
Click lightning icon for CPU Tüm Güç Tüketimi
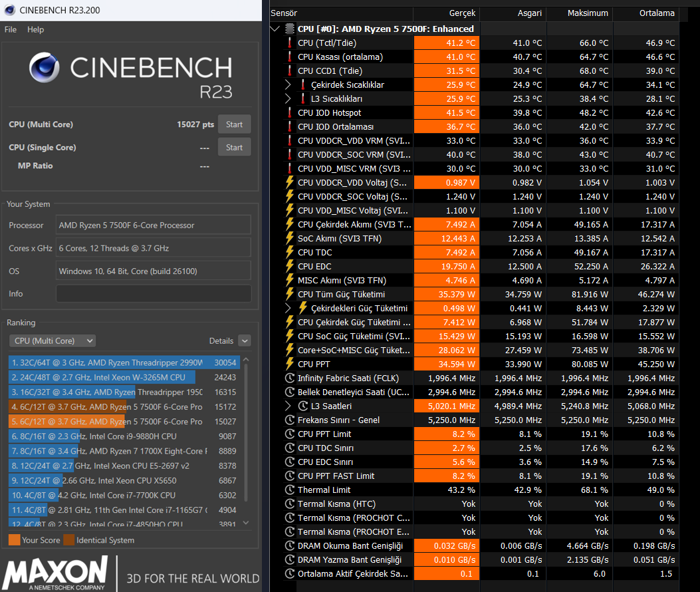pyautogui.click(x=290, y=294)
